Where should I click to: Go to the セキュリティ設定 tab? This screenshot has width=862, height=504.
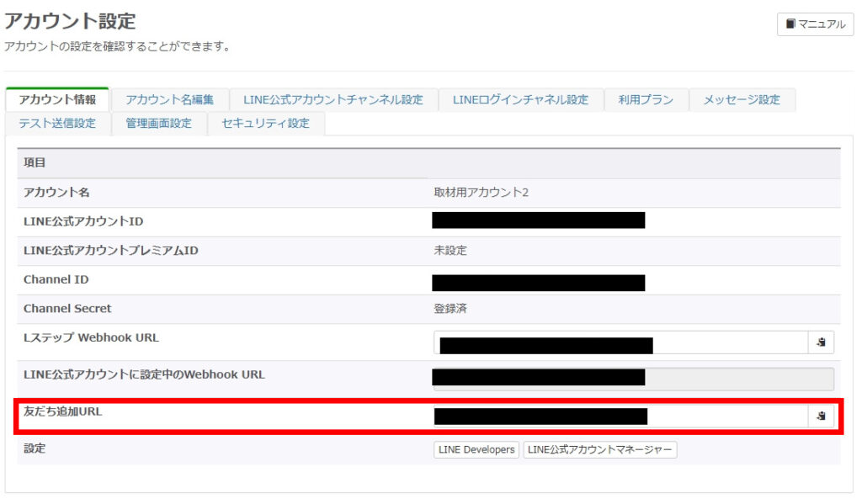(x=265, y=123)
